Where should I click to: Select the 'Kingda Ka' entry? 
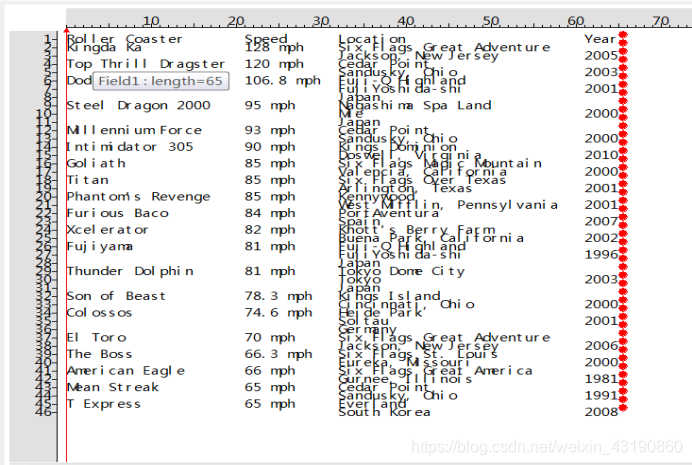[x=104, y=47]
